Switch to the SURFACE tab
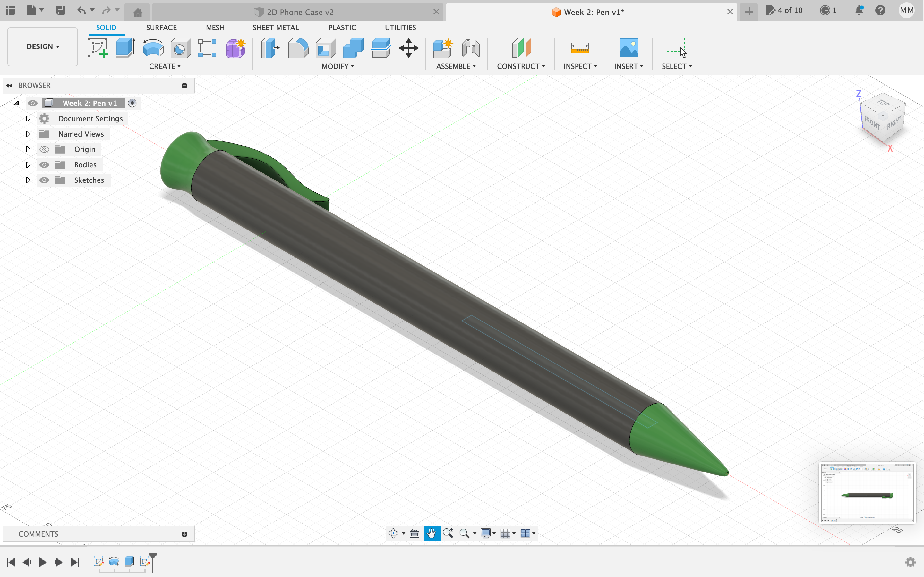924x577 pixels. click(161, 28)
